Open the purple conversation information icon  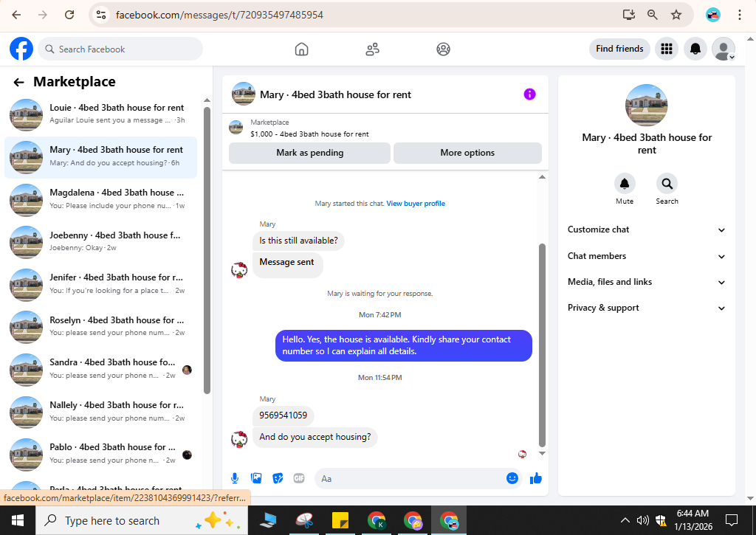tap(529, 94)
